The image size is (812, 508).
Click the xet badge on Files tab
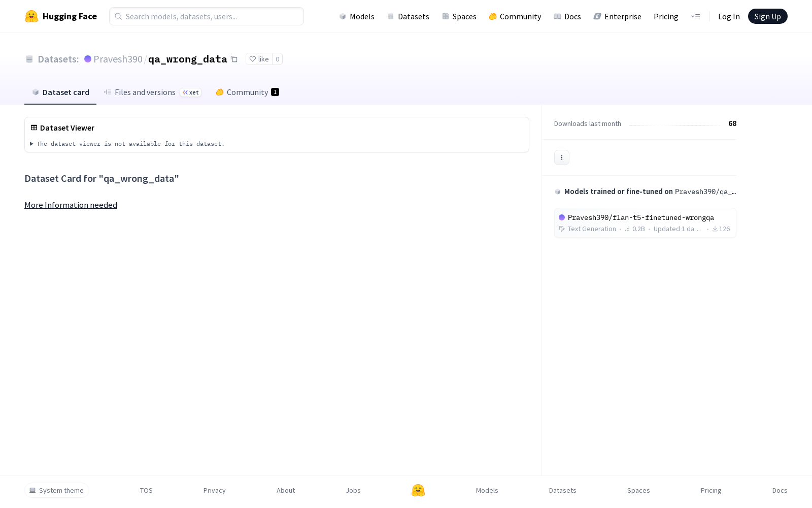191,92
